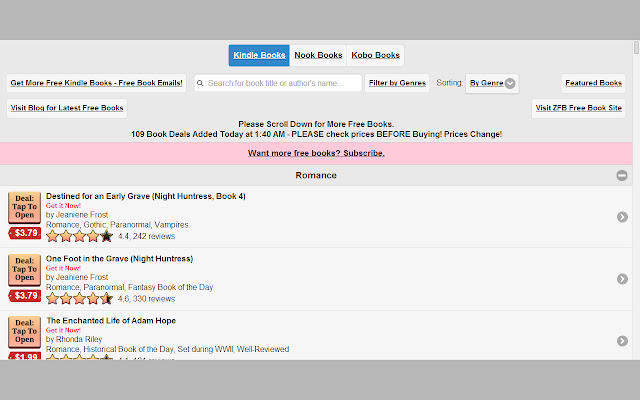Image resolution: width=640 pixels, height=400 pixels.
Task: Open Destined for an Early Grave title
Action: (146, 196)
